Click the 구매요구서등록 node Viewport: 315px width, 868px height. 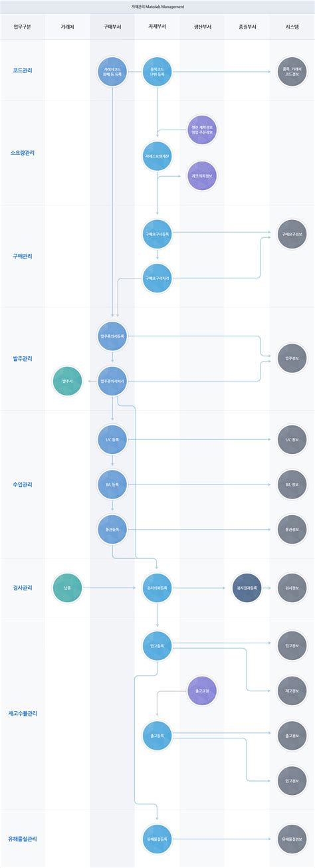pyautogui.click(x=157, y=233)
